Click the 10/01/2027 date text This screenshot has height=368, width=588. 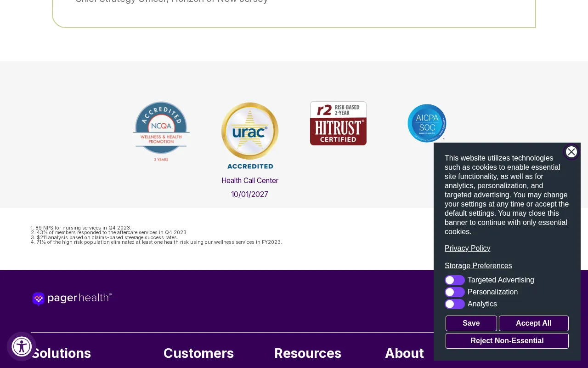point(250,195)
